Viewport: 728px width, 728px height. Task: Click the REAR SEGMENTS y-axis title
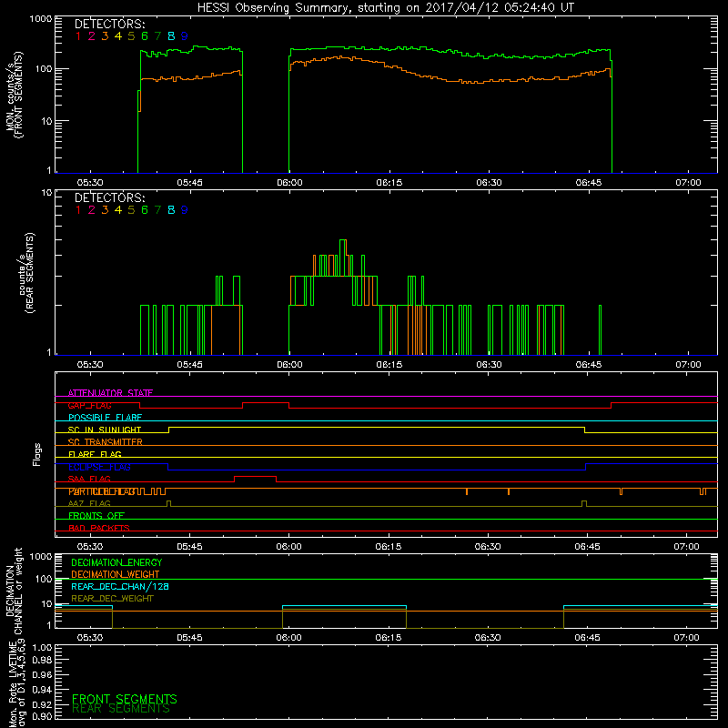(26, 273)
